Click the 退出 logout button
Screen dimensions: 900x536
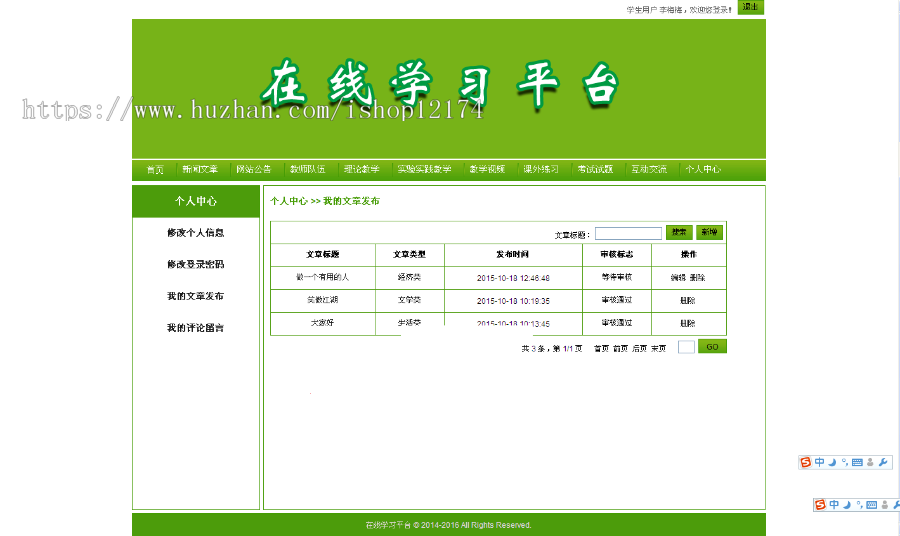751,7
